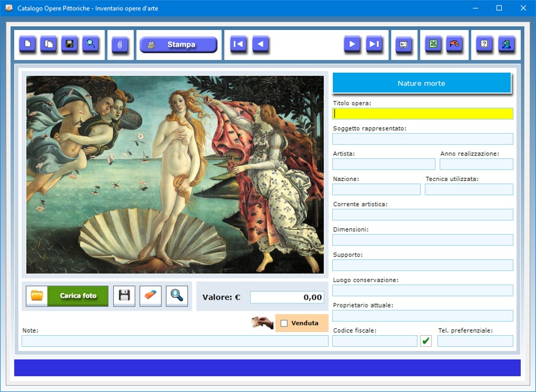Click the Soggetto rappresentato field
The image size is (536, 392).
coord(423,139)
